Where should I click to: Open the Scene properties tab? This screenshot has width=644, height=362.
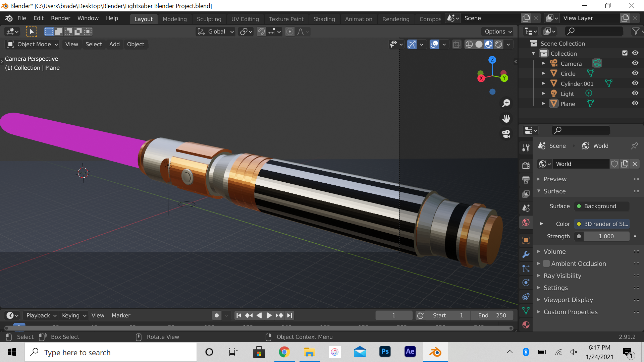[x=526, y=208]
